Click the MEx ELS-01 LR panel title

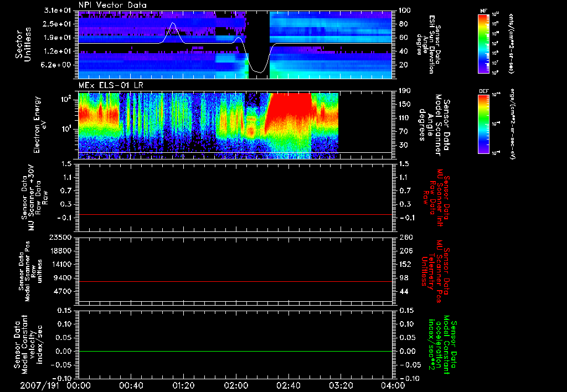(x=111, y=85)
